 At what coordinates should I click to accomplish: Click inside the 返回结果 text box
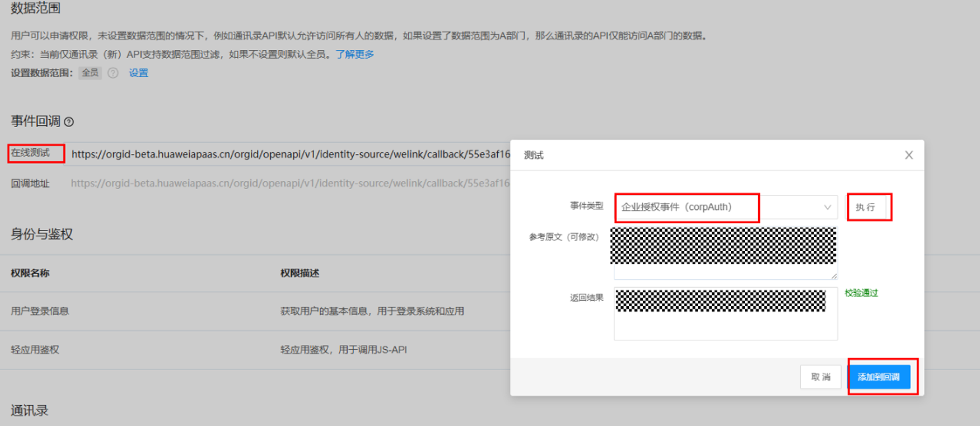coord(724,323)
